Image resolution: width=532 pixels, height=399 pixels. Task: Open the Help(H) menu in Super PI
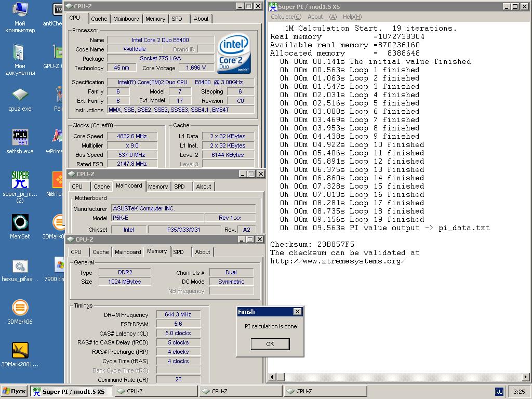tap(352, 17)
